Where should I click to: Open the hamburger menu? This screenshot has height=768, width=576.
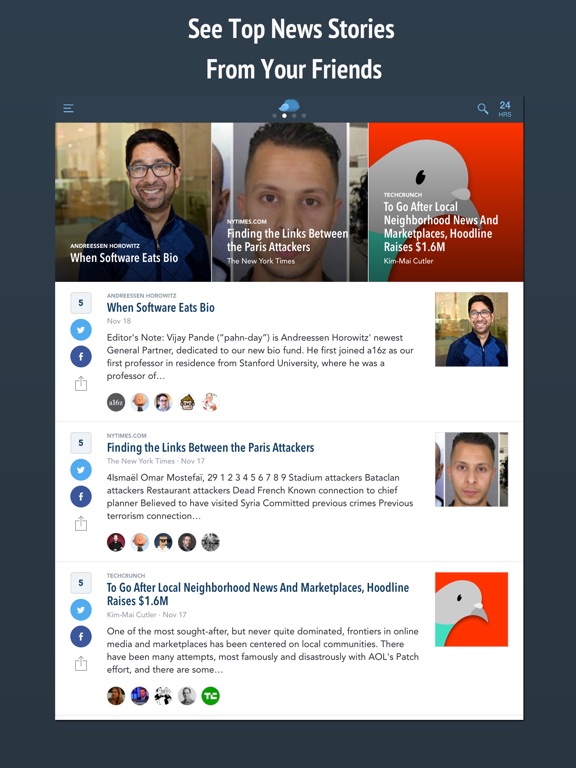[x=69, y=108]
